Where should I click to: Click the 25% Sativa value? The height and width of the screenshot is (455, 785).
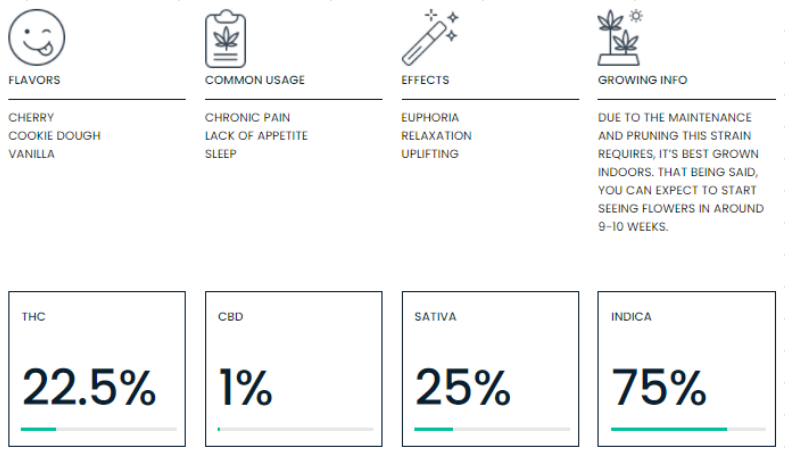(462, 387)
